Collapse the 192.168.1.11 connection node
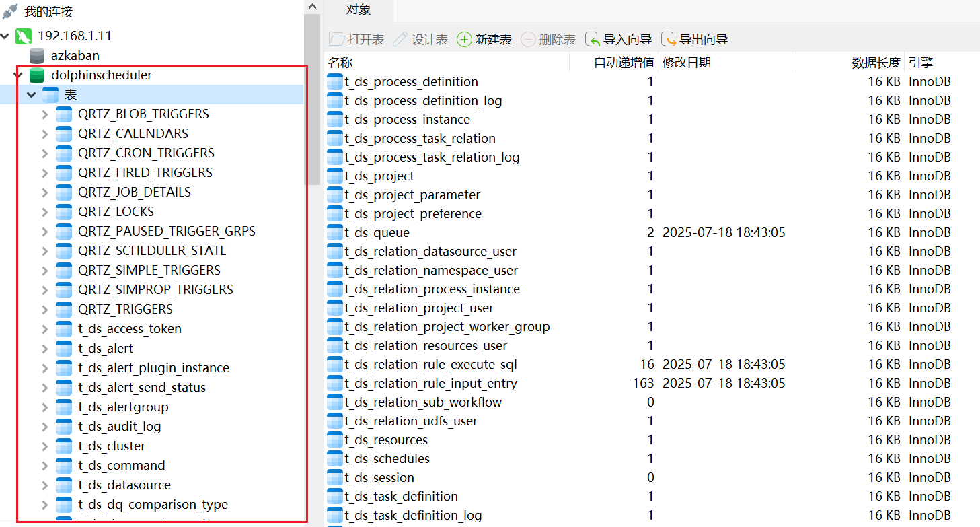Screen dimensions: 980x527 point(5,36)
